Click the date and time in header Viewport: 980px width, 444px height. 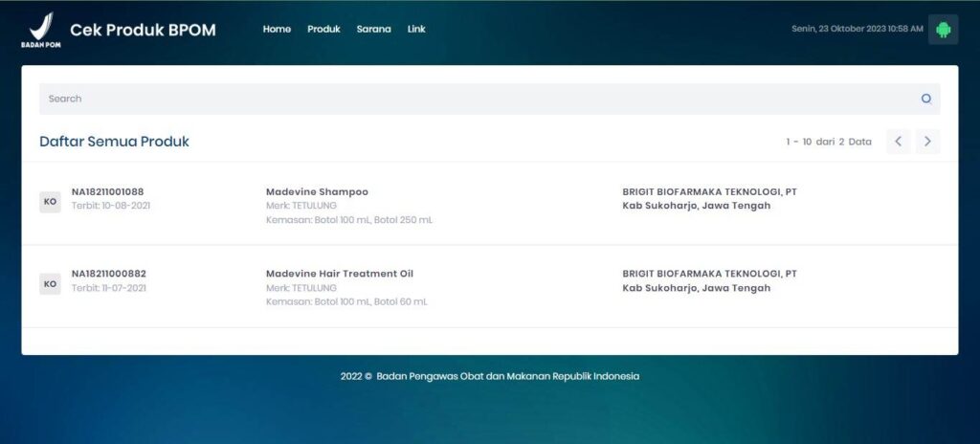coord(857,29)
